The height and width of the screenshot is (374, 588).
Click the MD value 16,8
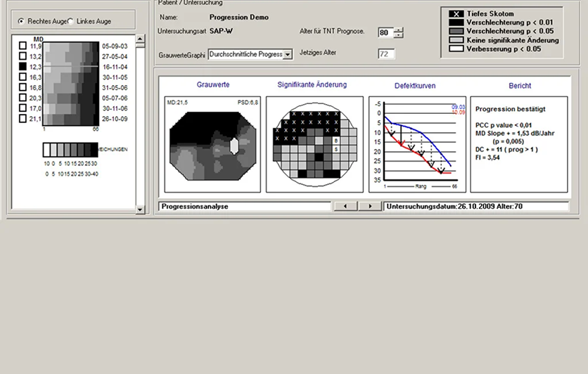click(35, 88)
